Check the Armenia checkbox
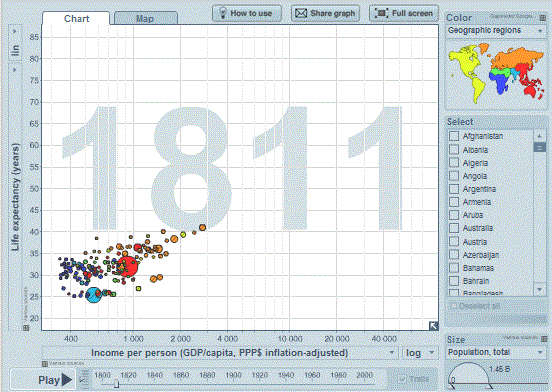This screenshot has height=392, width=552. 454,202
